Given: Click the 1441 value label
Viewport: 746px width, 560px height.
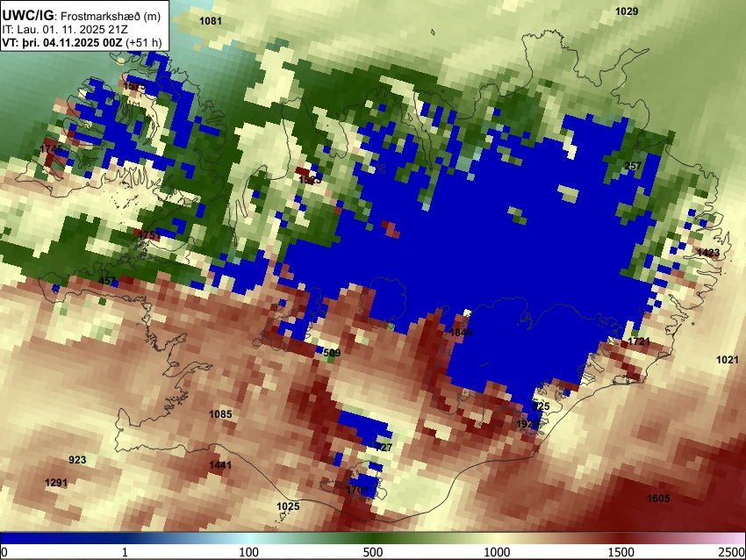Looking at the screenshot, I should [x=220, y=465].
